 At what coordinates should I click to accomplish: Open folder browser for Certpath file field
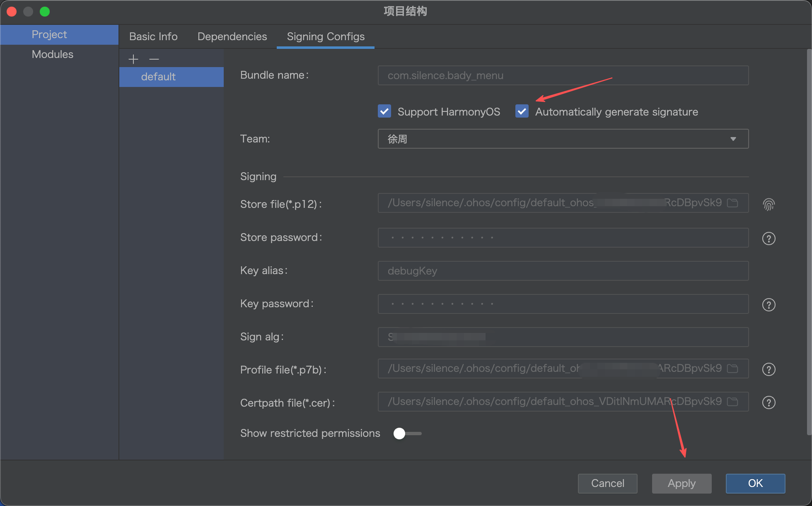732,402
